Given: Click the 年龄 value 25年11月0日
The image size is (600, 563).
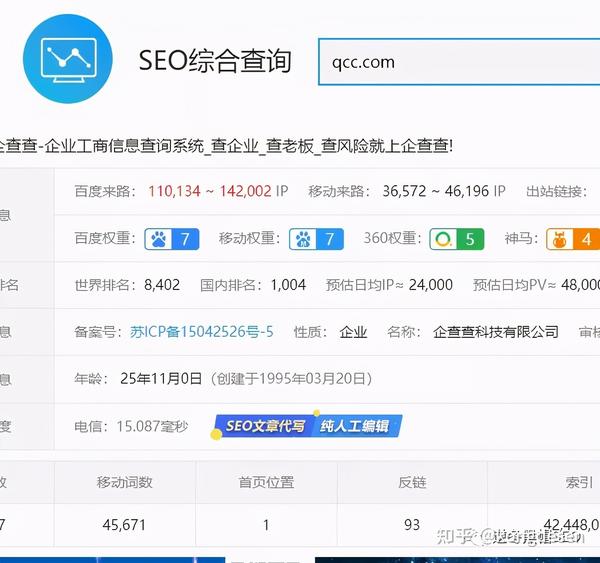Looking at the screenshot, I should tap(161, 379).
